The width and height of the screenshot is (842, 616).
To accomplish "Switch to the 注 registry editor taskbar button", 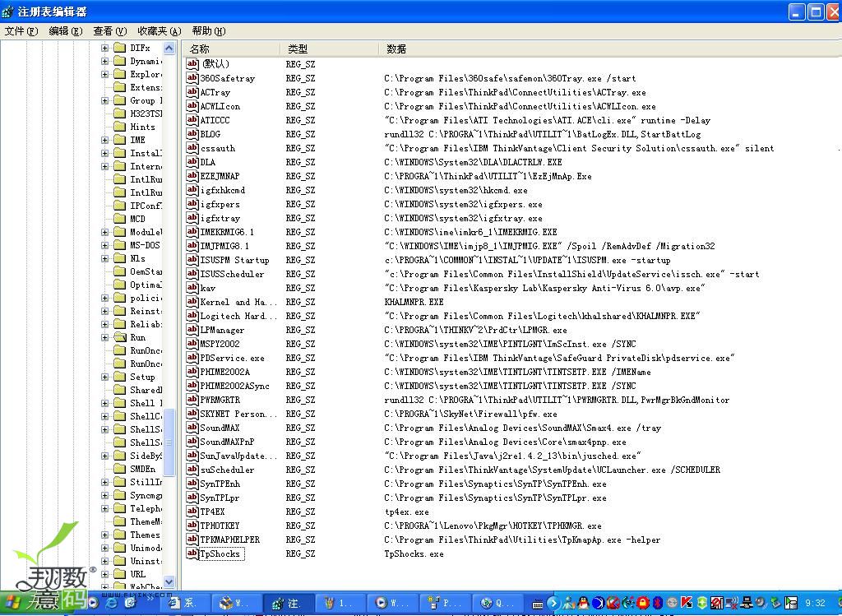I will [287, 603].
